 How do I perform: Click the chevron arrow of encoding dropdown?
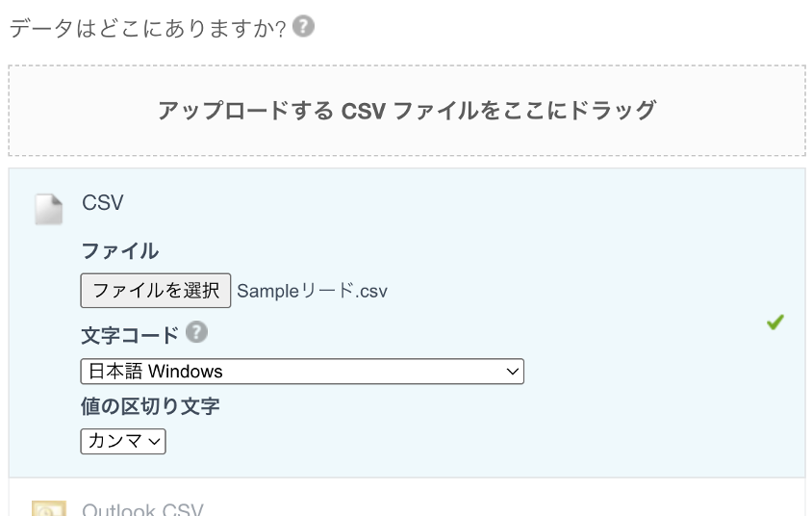[x=512, y=372]
